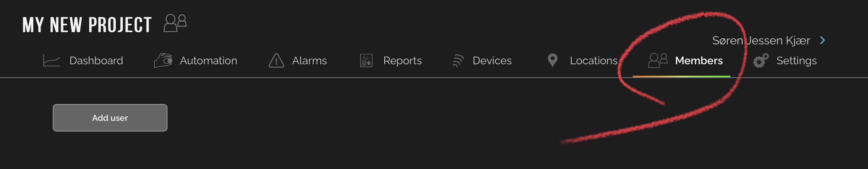Expand the chevron next to Søren Jessen Kjær
Viewport: 868px width, 169px height.
822,40
